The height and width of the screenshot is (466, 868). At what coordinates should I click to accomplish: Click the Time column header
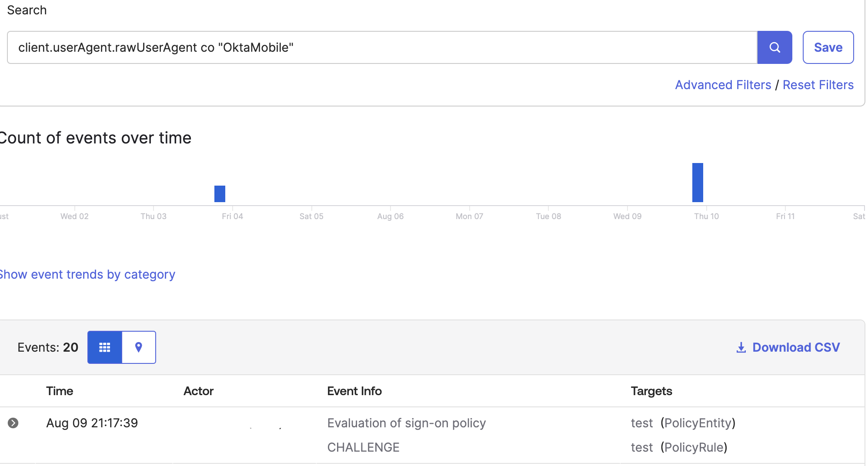tap(59, 391)
